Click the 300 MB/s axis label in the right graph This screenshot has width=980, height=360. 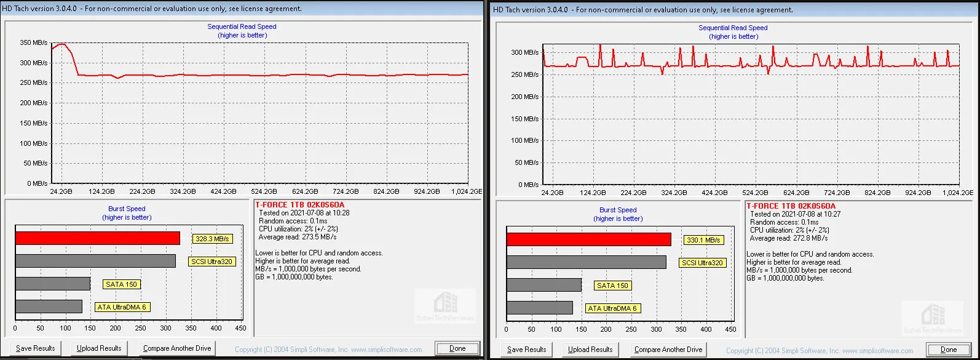point(525,53)
